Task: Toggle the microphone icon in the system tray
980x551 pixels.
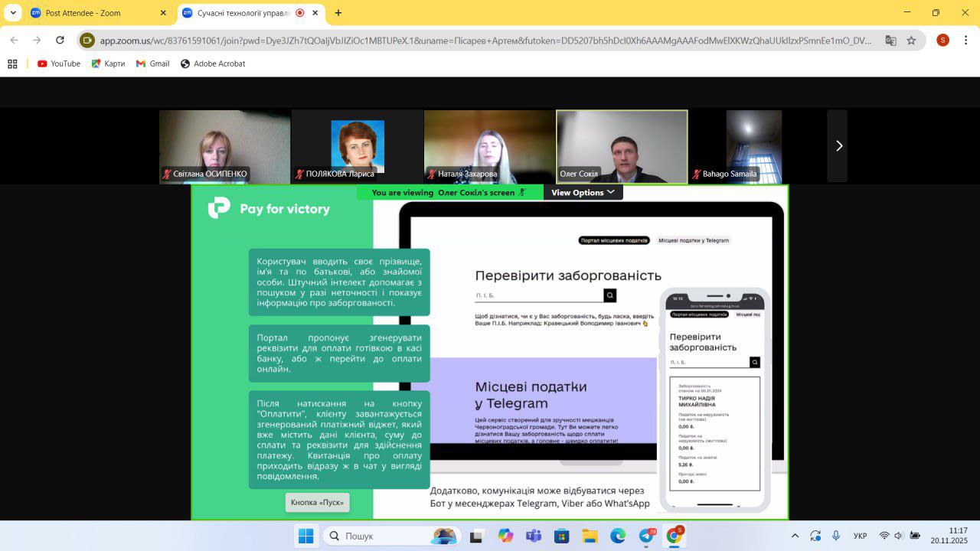Action: (x=836, y=536)
